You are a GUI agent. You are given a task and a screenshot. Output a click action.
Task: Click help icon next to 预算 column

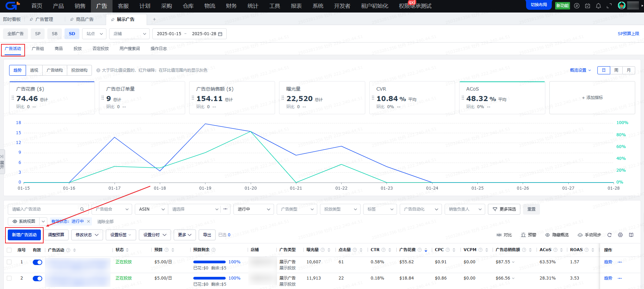pos(167,250)
